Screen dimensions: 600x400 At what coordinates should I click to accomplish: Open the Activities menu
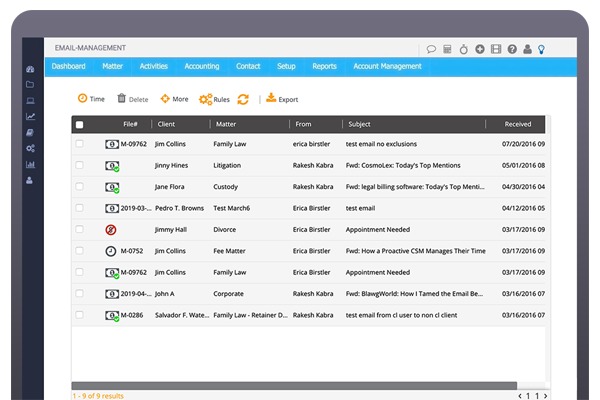[x=153, y=66]
